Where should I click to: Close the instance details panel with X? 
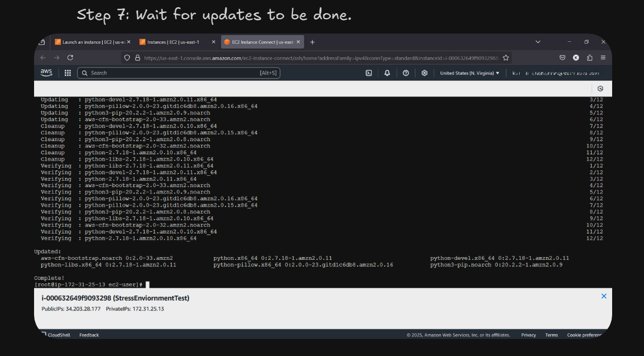point(604,296)
